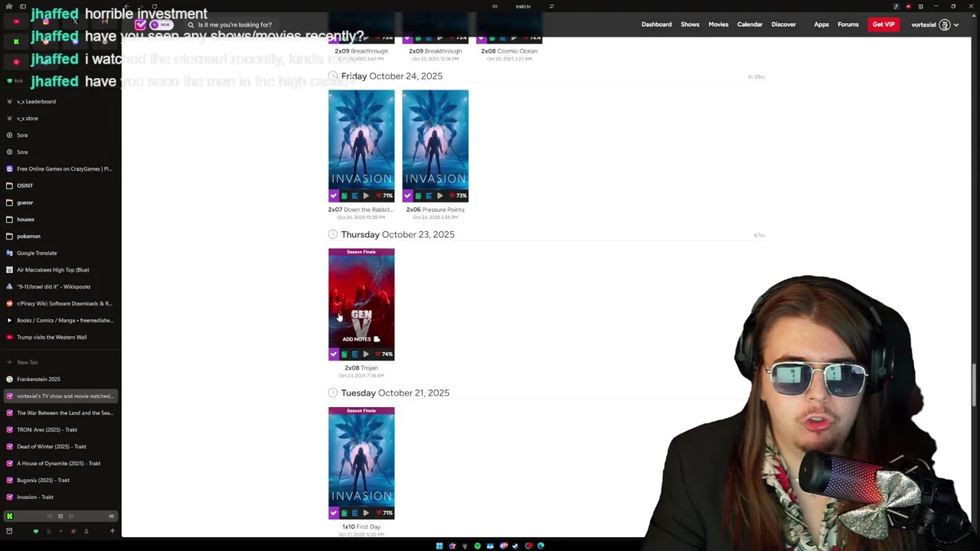Open guessr folder in sidebar
980x551 pixels.
tap(60, 202)
